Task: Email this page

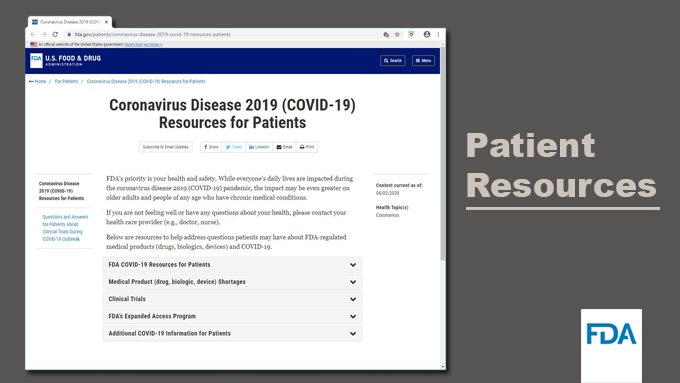Action: (x=284, y=147)
